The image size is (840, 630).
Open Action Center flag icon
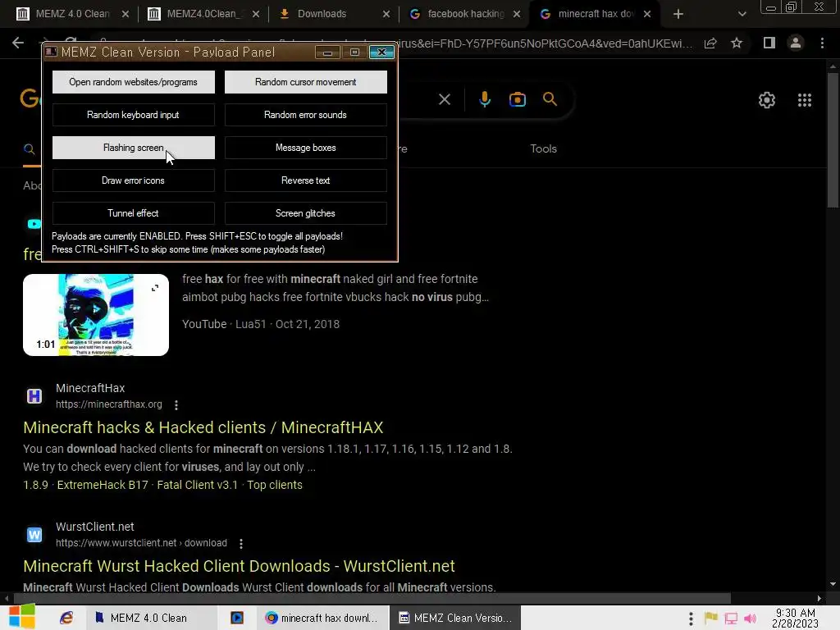coord(711,619)
